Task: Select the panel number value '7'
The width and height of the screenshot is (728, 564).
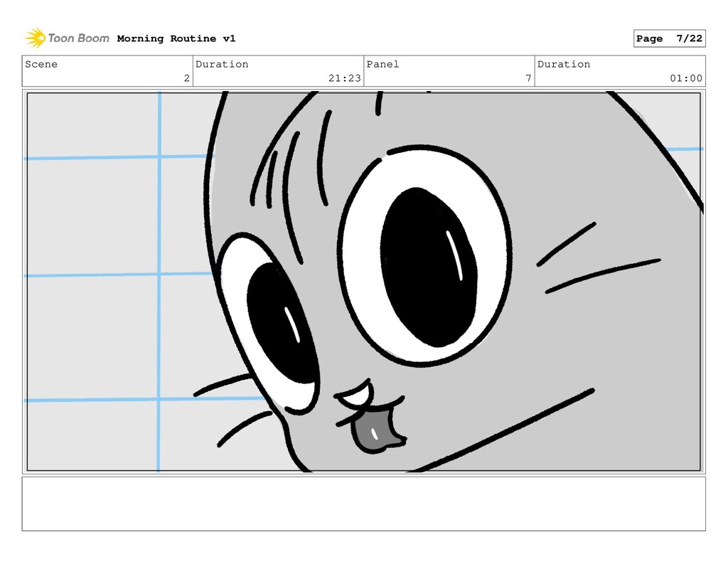Action: (x=528, y=78)
